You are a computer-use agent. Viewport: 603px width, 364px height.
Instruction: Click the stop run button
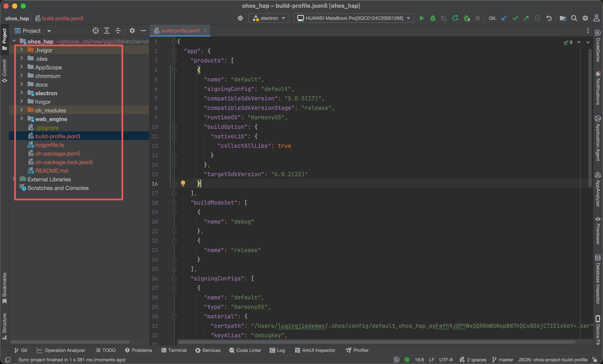477,18
